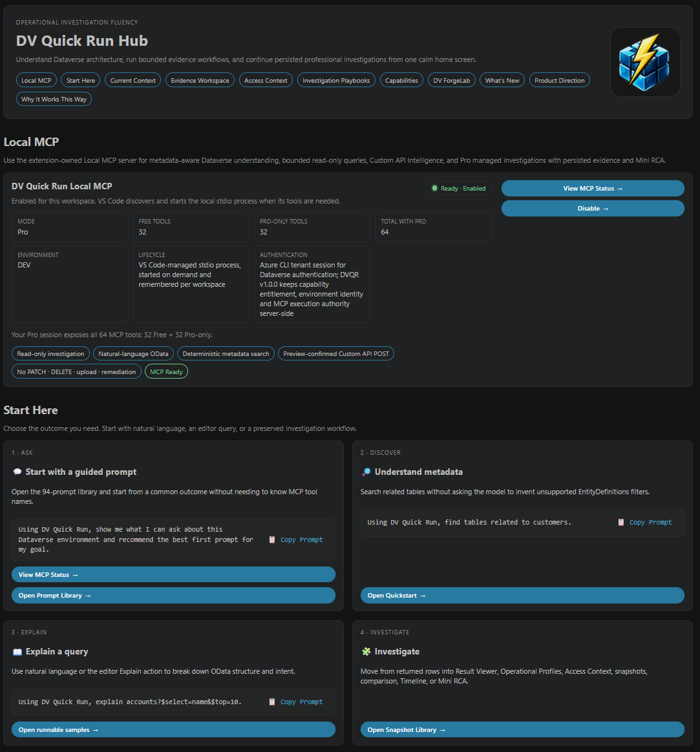Click the PRO-ONLY TOOLS 32 tile
The height and width of the screenshot is (752, 700).
[x=312, y=227]
